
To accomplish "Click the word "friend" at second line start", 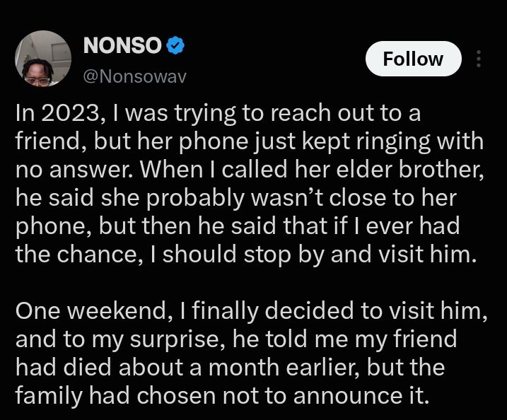I will [47, 141].
